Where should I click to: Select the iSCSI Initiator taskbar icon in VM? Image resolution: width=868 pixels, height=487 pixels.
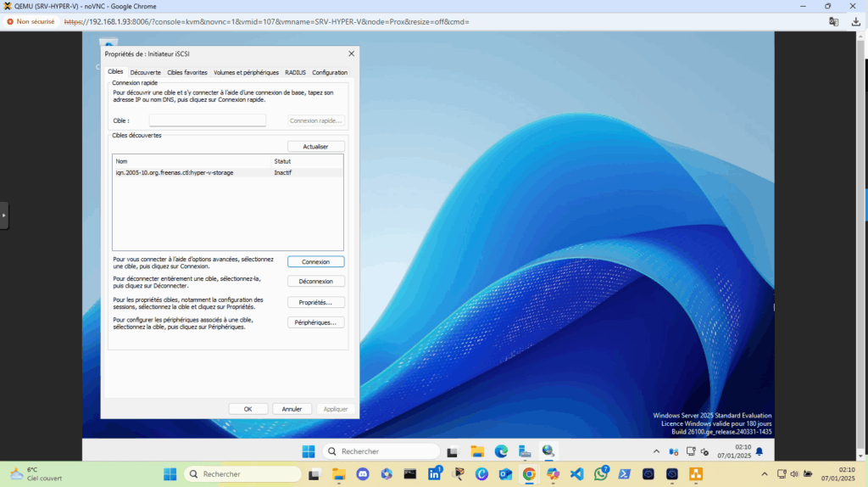[548, 451]
